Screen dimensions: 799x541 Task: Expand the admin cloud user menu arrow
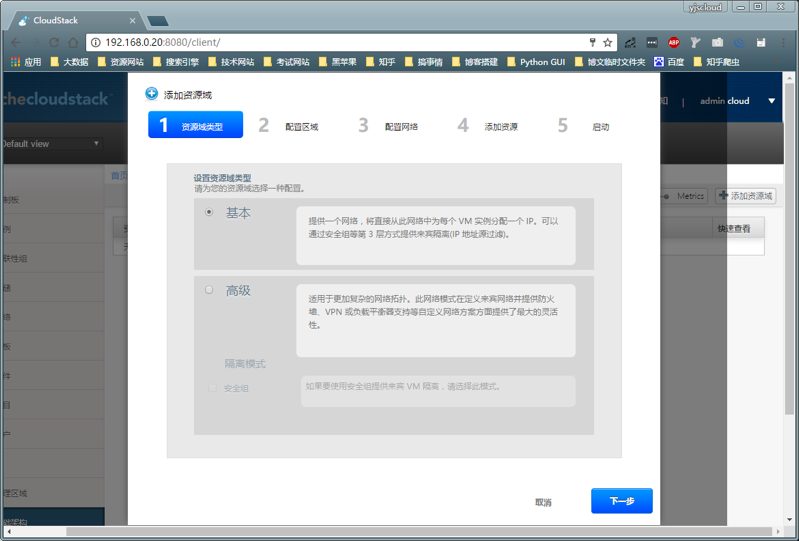(771, 101)
